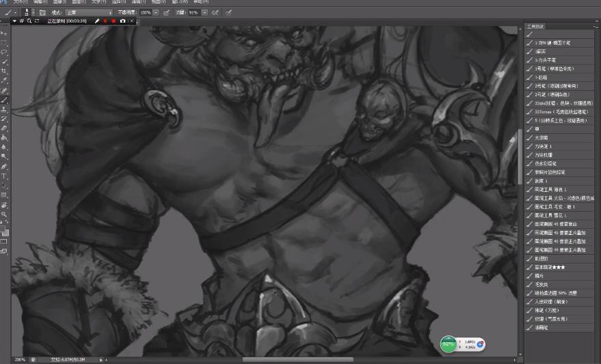Screen dimensions: 601x364
Task: Toggle Quick Mask mode
Action: point(4,242)
